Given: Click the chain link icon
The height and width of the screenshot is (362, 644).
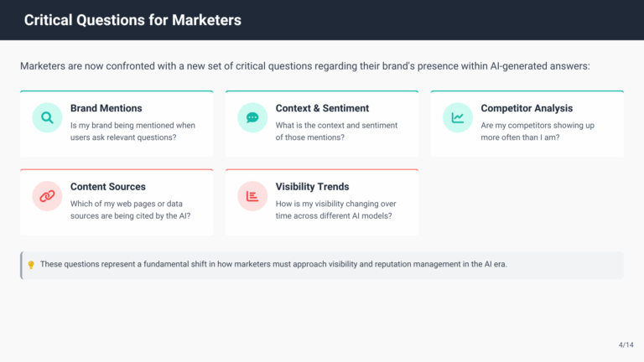Looking at the screenshot, I should [x=47, y=196].
